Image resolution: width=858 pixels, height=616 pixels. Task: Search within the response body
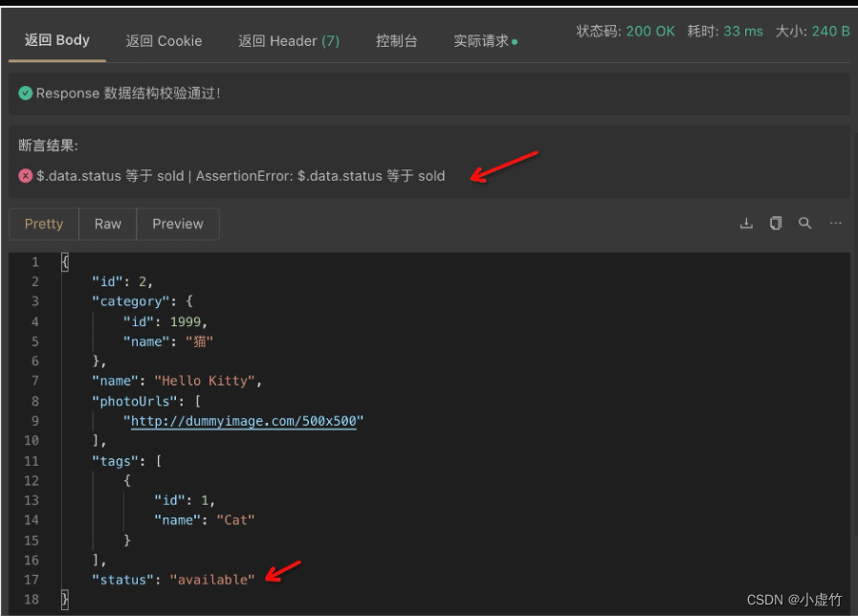coord(805,223)
